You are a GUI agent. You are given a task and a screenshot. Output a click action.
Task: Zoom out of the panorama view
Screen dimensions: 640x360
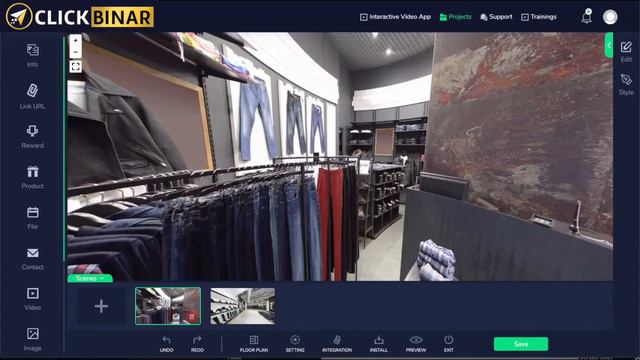[x=76, y=52]
